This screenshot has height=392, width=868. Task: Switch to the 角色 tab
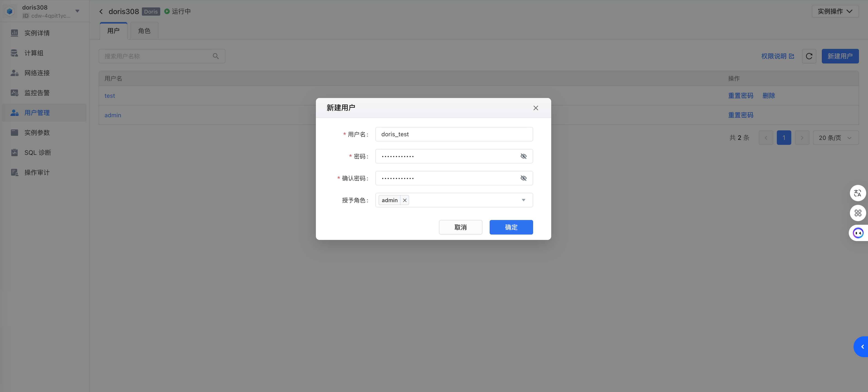click(x=144, y=31)
